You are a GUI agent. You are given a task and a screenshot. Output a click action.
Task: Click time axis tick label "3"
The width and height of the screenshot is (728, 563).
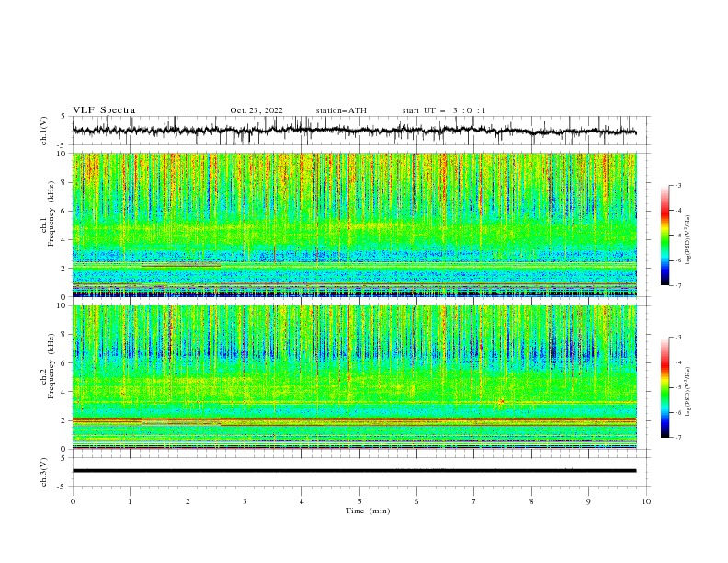[245, 501]
